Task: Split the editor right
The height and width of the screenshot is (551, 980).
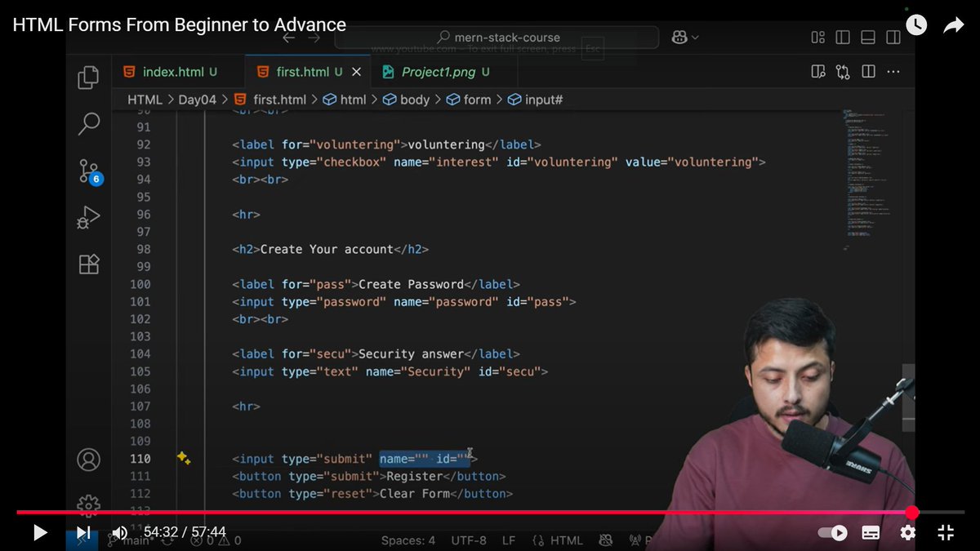Action: [x=868, y=72]
